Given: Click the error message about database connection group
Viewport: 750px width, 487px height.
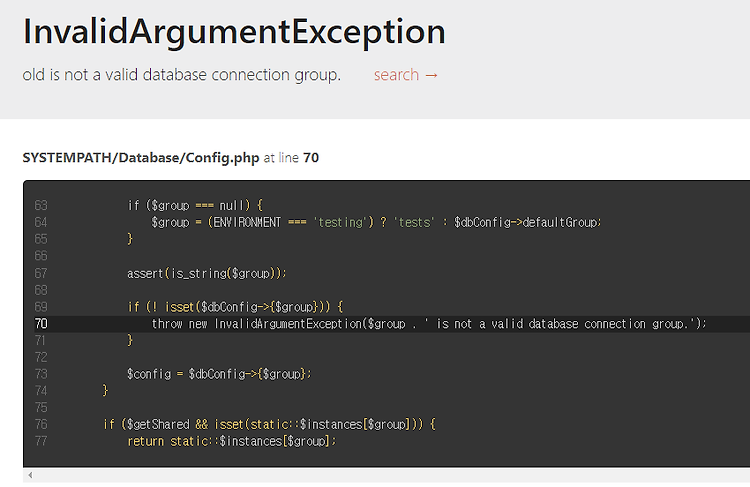Looking at the screenshot, I should [181, 75].
